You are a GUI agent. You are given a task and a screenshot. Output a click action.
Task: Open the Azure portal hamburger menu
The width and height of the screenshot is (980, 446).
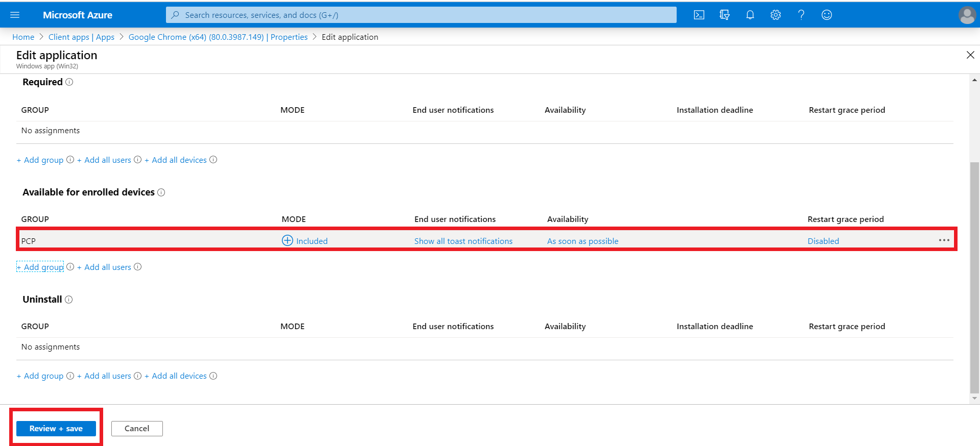pyautogui.click(x=15, y=15)
